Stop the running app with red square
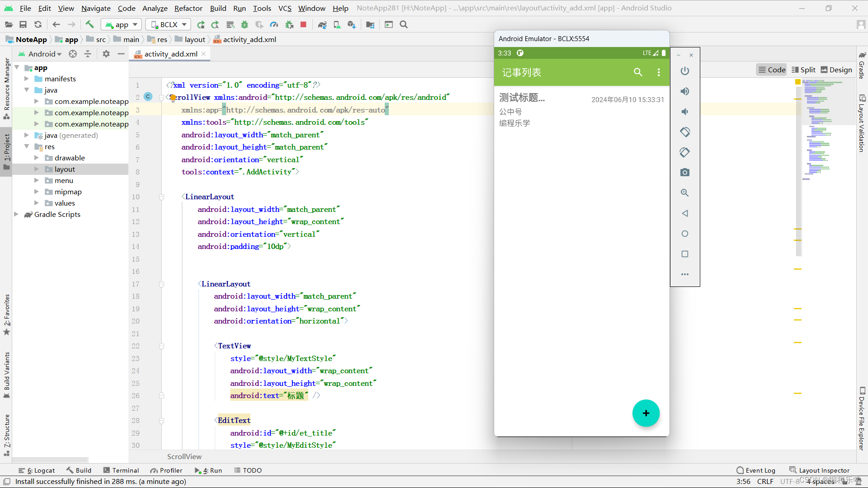868x488 pixels. (x=303, y=24)
